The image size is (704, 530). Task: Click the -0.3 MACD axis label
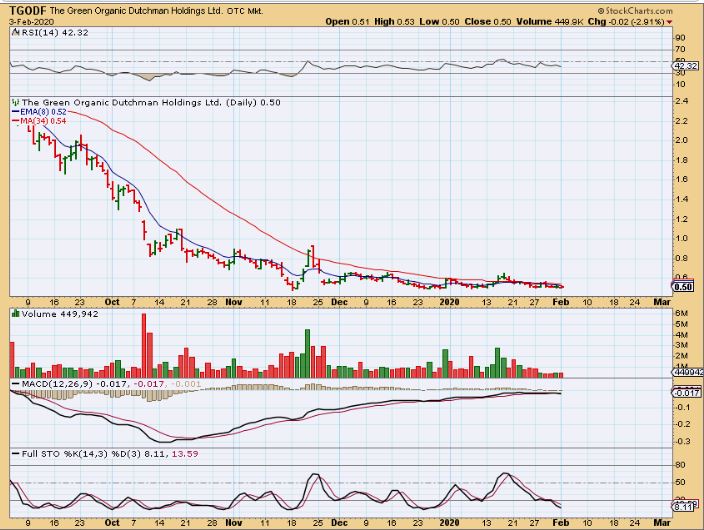pyautogui.click(x=683, y=441)
